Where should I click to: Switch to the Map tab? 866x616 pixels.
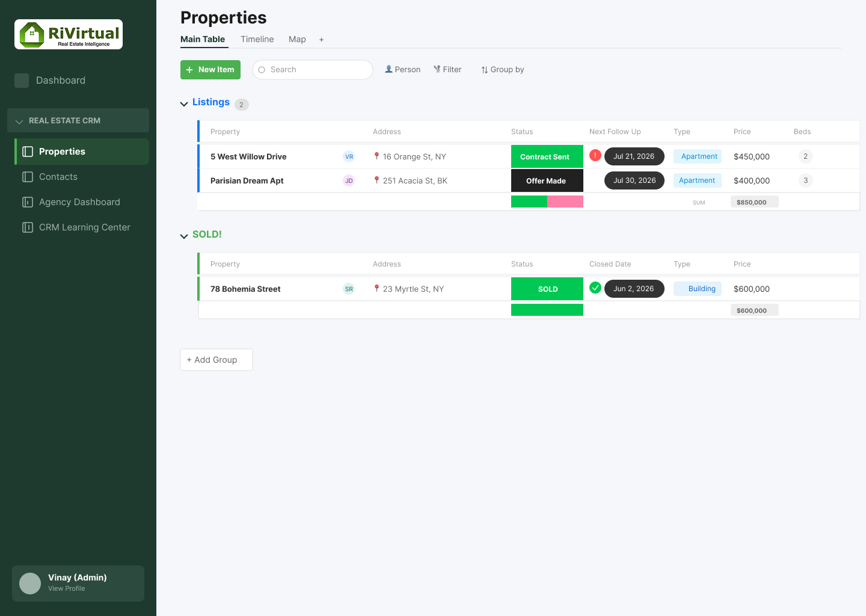click(297, 39)
